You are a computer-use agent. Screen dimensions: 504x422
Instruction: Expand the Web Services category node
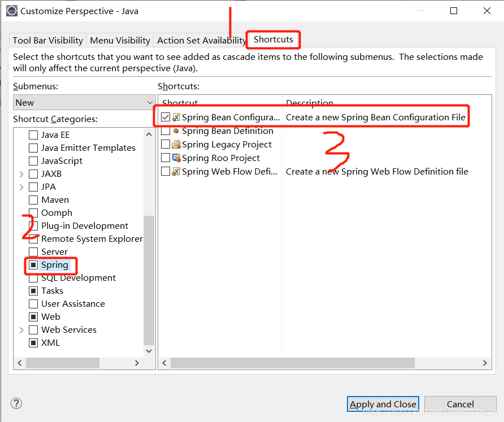click(21, 330)
